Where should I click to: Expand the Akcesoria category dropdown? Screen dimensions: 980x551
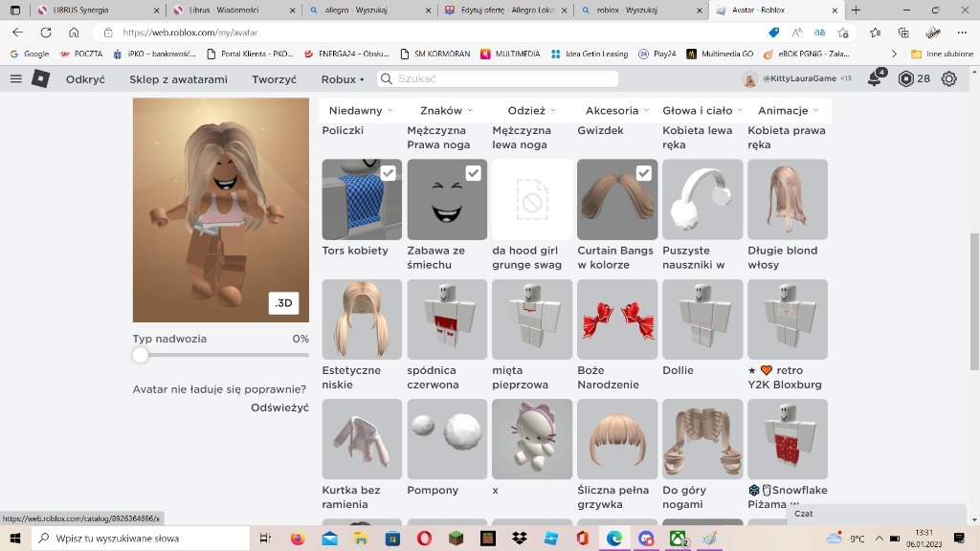(616, 110)
